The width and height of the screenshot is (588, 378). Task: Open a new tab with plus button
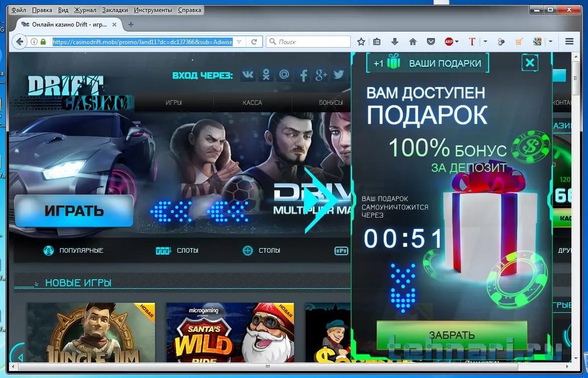(130, 25)
